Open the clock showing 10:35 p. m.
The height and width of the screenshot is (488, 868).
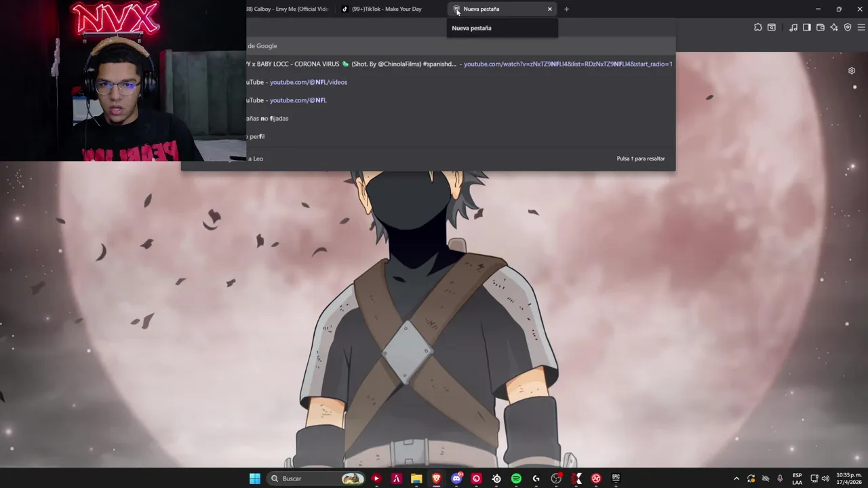pos(849,479)
